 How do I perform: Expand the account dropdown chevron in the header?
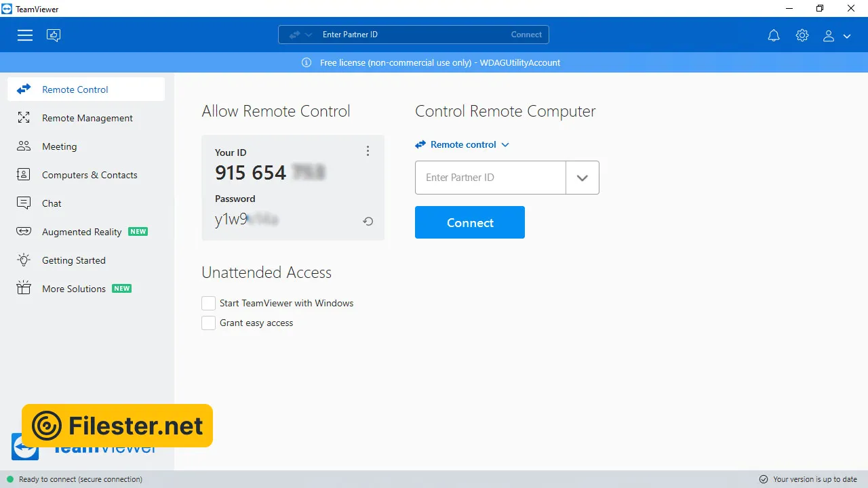coord(847,37)
